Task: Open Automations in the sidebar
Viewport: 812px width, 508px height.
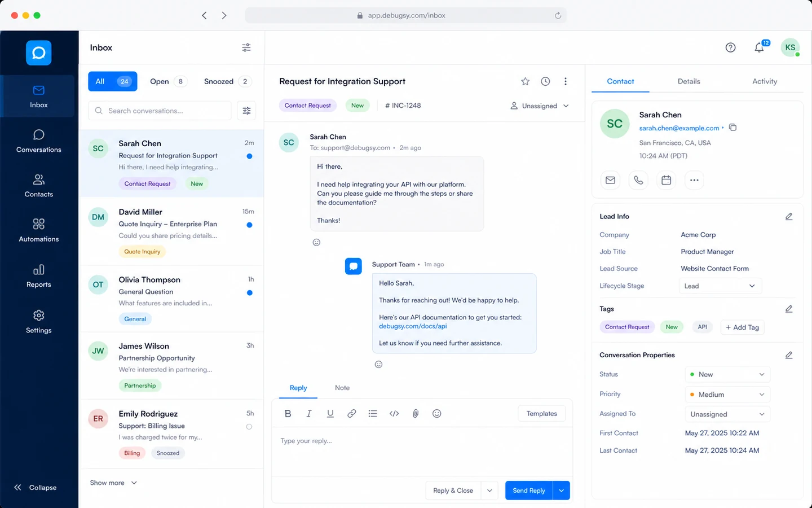Action: pyautogui.click(x=38, y=230)
